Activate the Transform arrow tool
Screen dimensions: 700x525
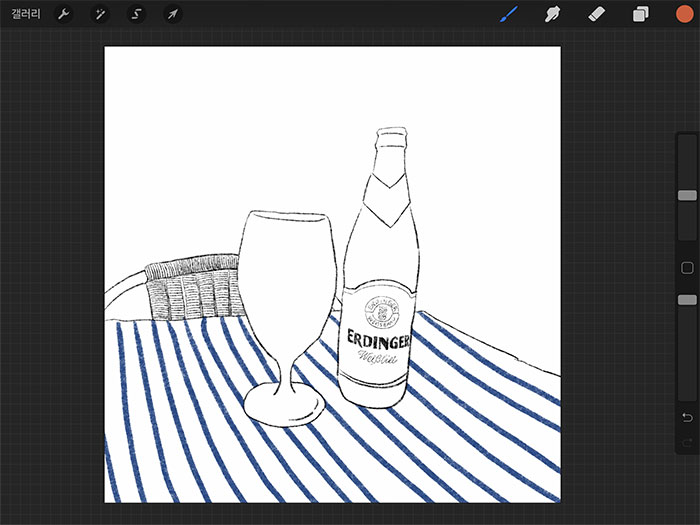[172, 14]
